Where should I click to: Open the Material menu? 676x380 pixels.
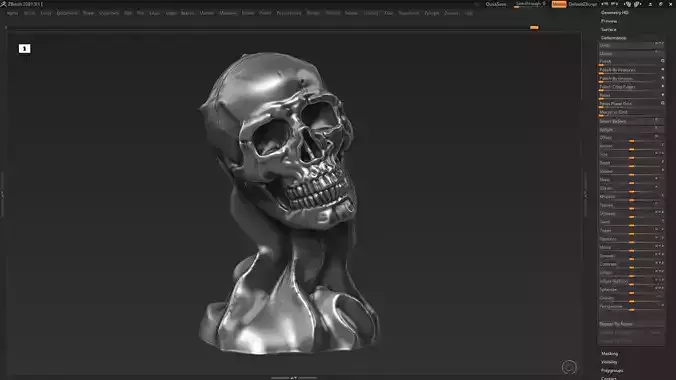[228, 13]
